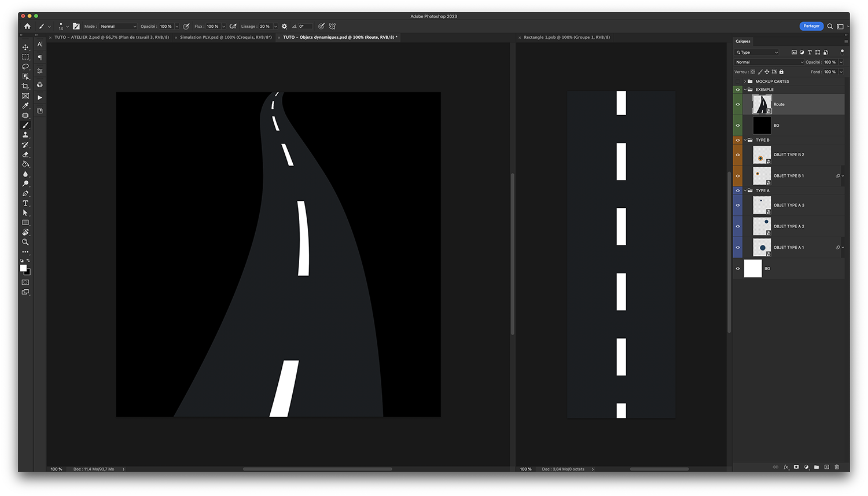868x496 pixels.
Task: Create a new group from panel footer
Action: click(x=816, y=467)
